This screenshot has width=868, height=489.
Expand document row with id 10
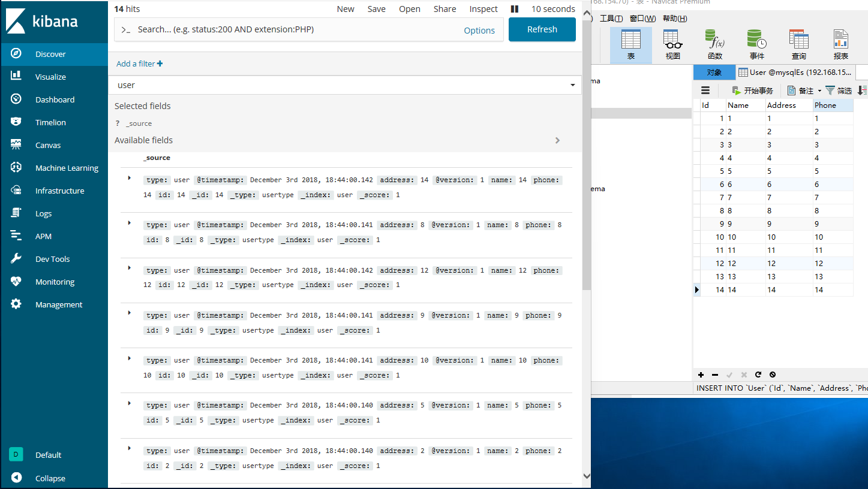point(130,358)
